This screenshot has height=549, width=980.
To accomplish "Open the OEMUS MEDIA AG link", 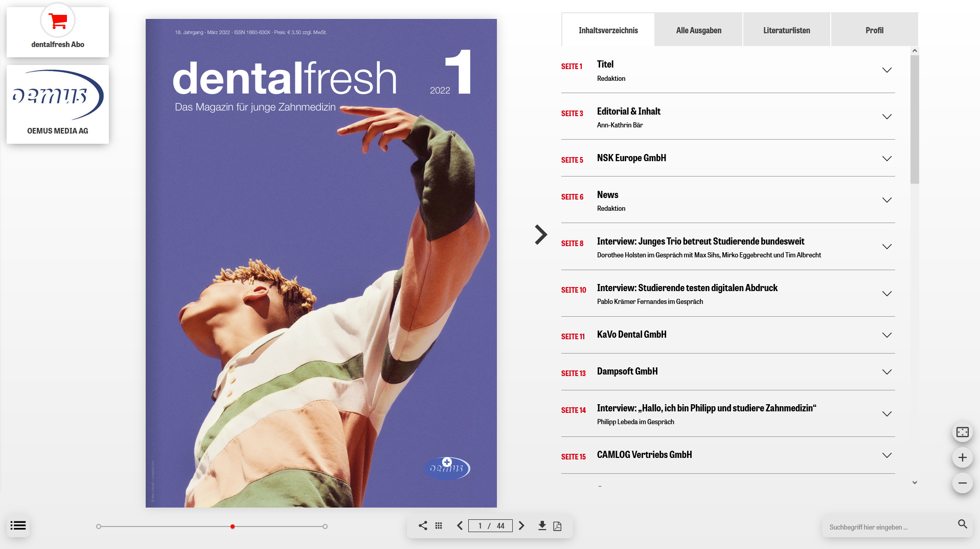I will 58,104.
